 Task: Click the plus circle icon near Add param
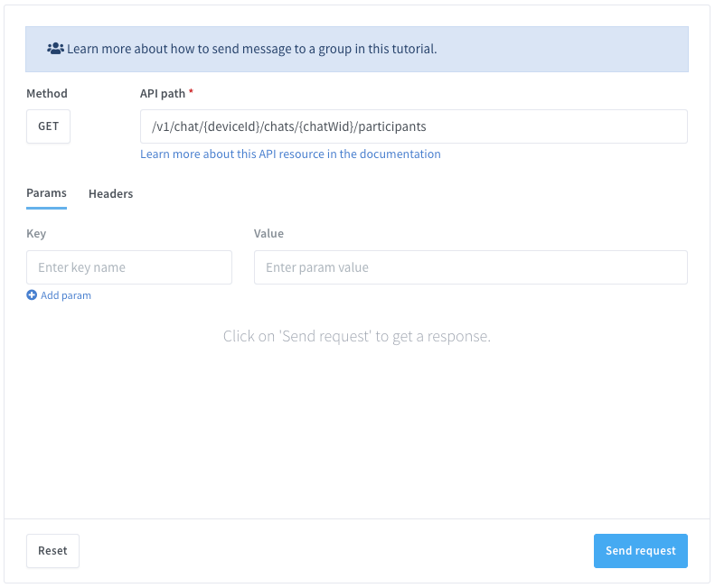tap(32, 295)
